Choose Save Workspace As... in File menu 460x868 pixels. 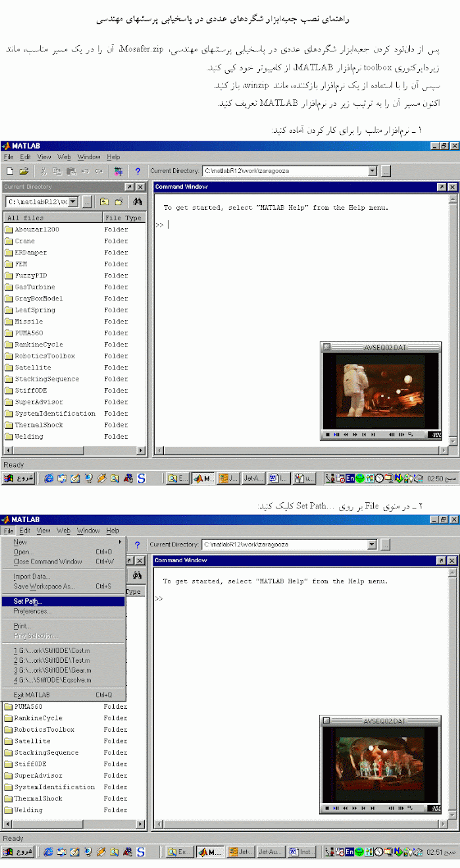[x=63, y=586]
